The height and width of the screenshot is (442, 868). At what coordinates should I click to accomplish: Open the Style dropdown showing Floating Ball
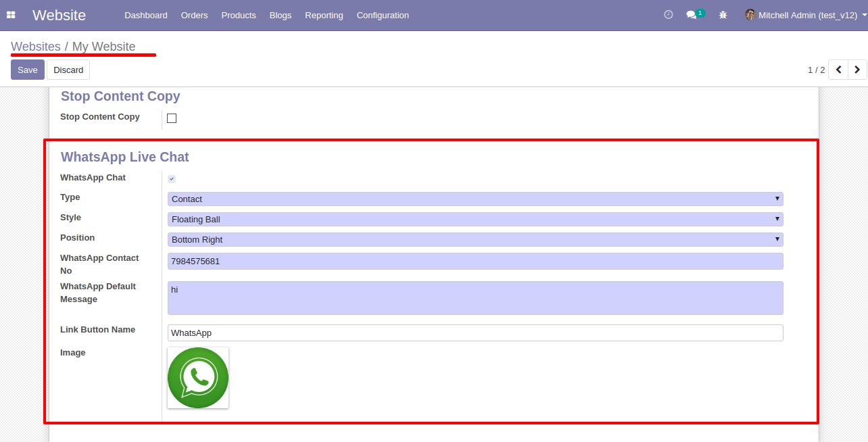pos(475,219)
